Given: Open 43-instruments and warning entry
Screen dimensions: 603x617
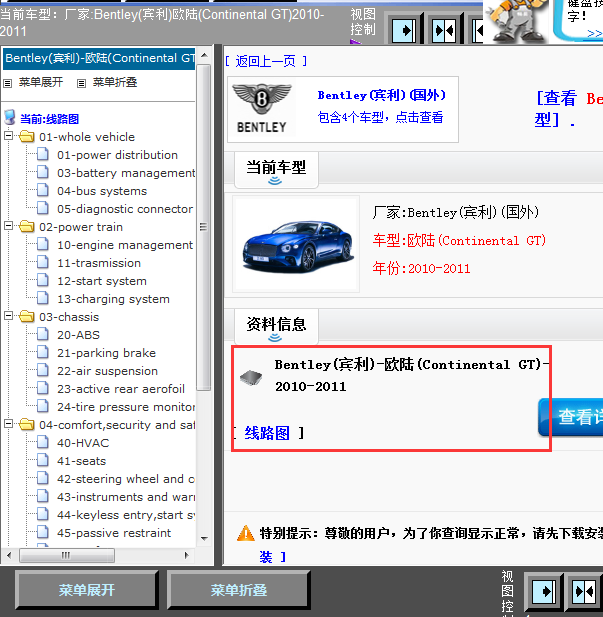Looking at the screenshot, I should (x=126, y=497).
